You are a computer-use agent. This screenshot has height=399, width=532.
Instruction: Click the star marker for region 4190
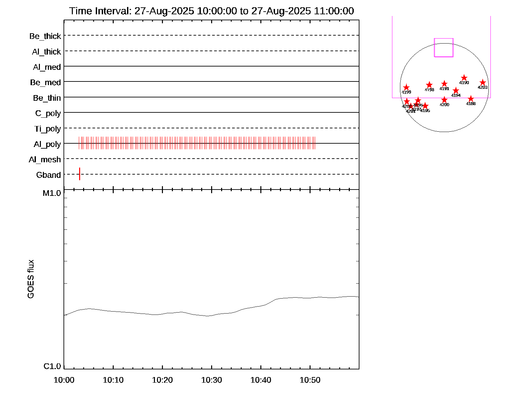464,78
